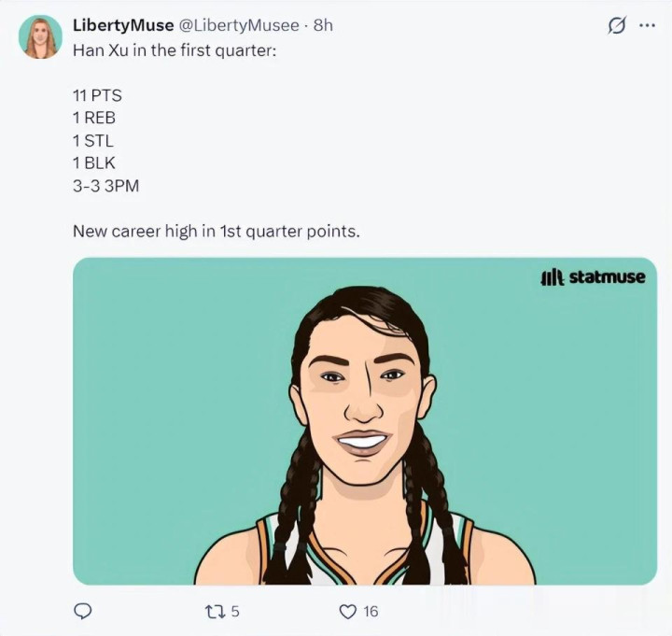Click the reply speech bubble icon
672x636 pixels.
pos(82,611)
